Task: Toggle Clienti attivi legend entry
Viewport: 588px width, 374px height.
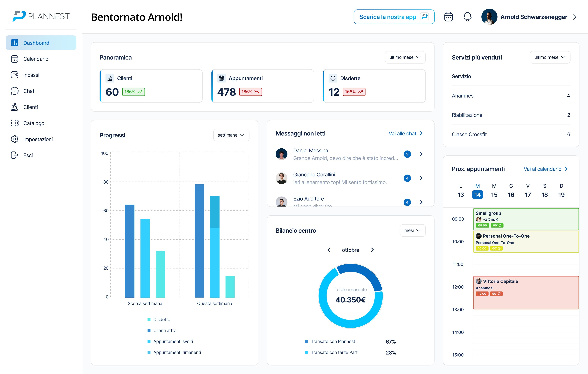Action: click(165, 330)
